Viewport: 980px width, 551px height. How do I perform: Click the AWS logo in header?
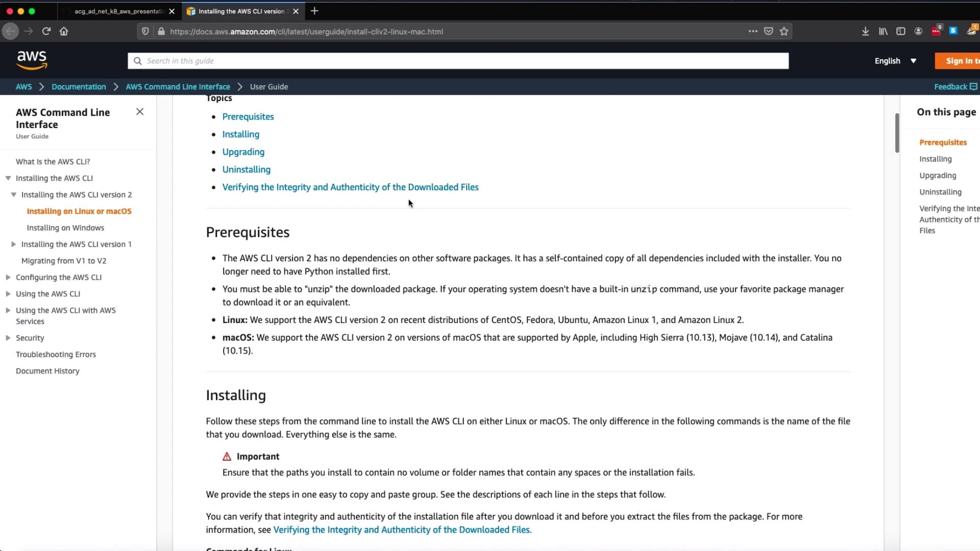click(x=32, y=60)
